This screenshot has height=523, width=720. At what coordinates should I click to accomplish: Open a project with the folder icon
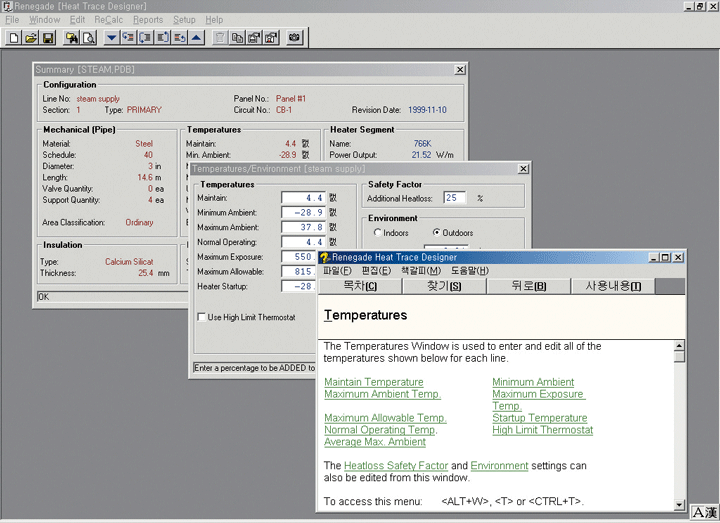pos(31,38)
